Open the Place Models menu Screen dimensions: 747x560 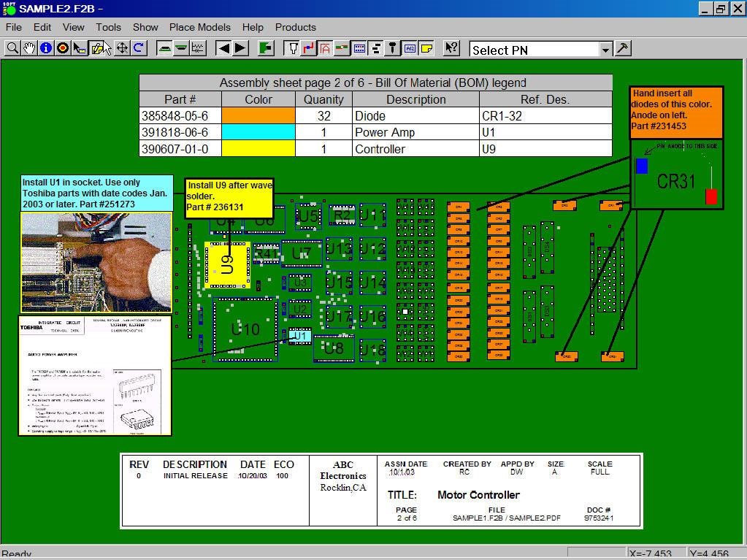[x=199, y=27]
